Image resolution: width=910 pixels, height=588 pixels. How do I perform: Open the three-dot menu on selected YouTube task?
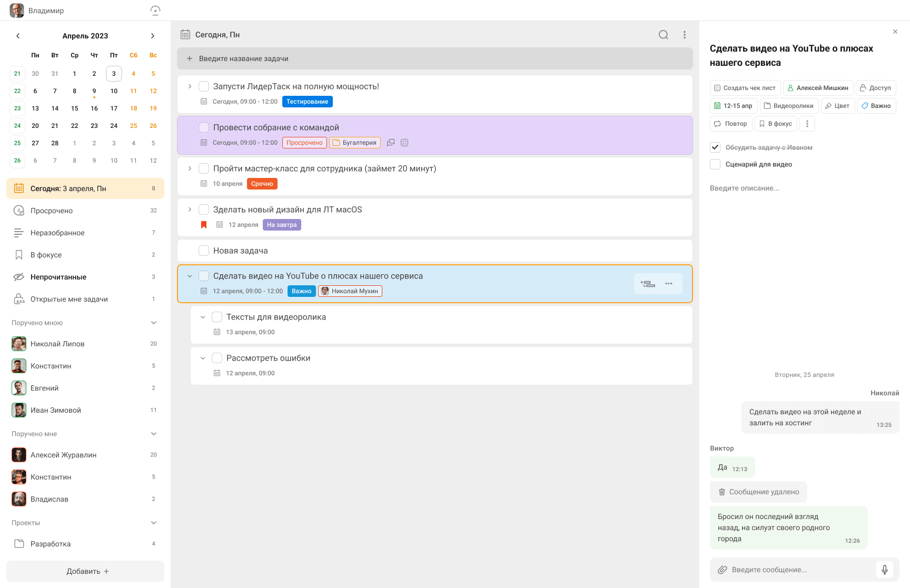(669, 284)
